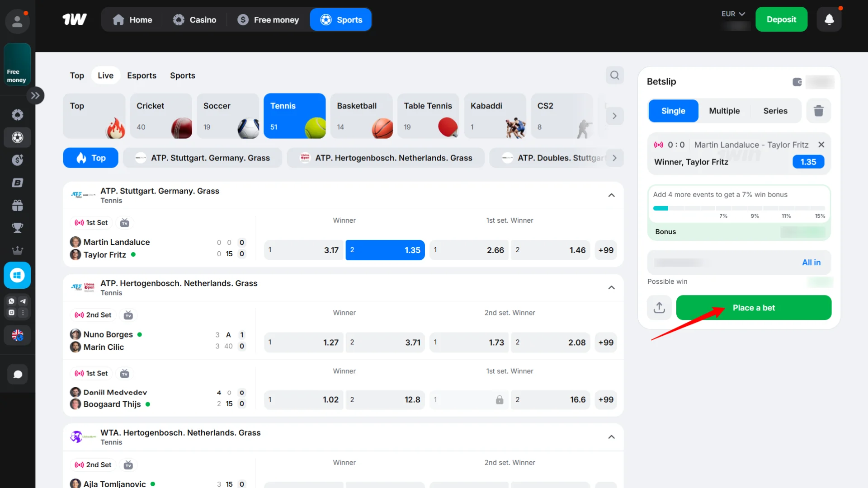Show more sports with tile row arrow
Screen dimensions: 868x488
614,116
